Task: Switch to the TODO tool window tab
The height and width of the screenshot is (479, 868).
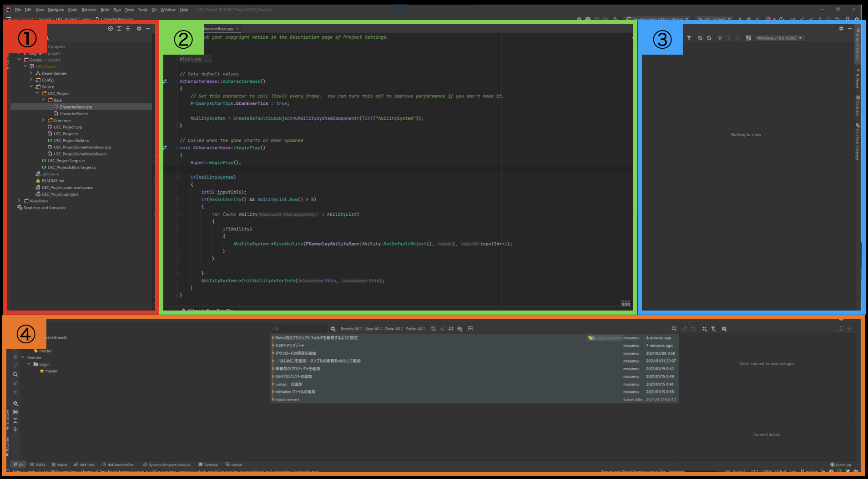Action: (38, 465)
